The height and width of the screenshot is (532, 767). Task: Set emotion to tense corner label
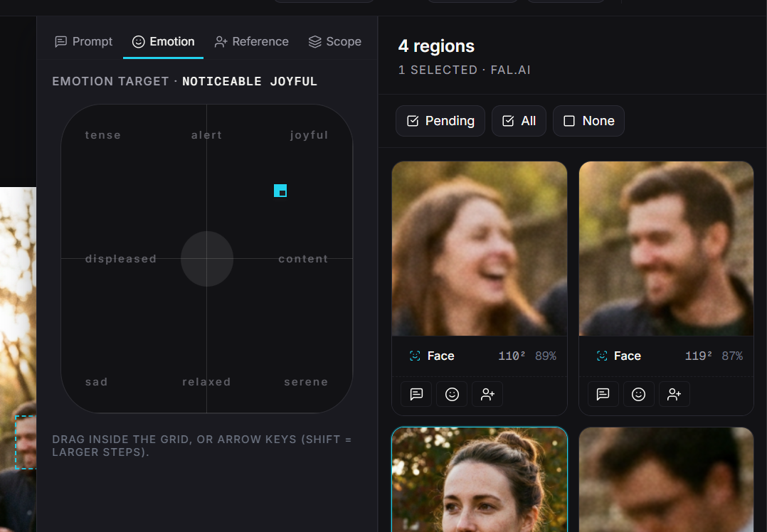click(102, 135)
